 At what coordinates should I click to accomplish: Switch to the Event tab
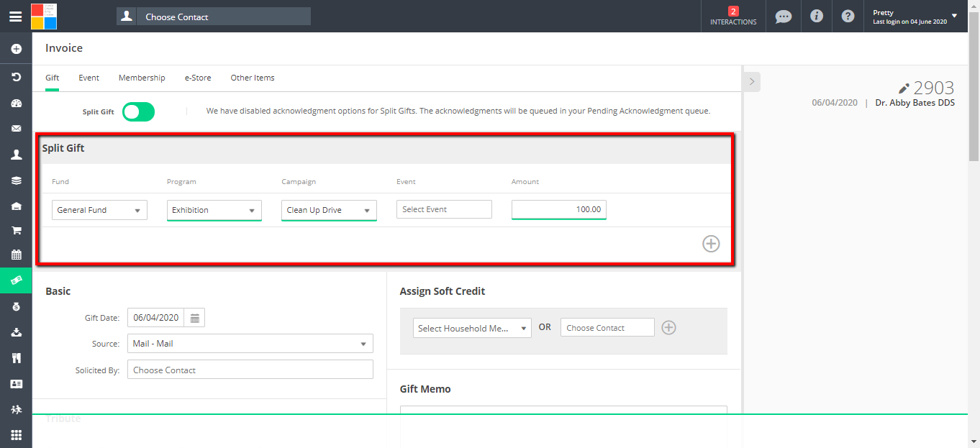[x=89, y=78]
